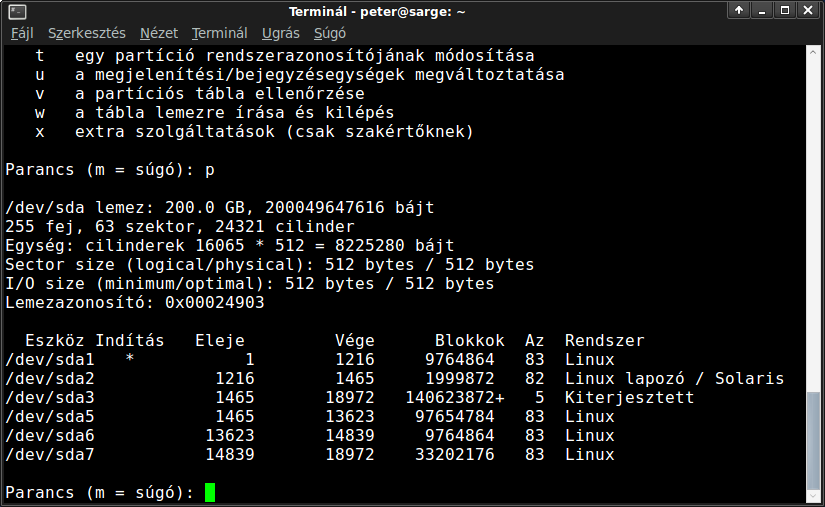Click the /dev/sda2 device name
Screen dimensions: 825x507
coord(50,379)
